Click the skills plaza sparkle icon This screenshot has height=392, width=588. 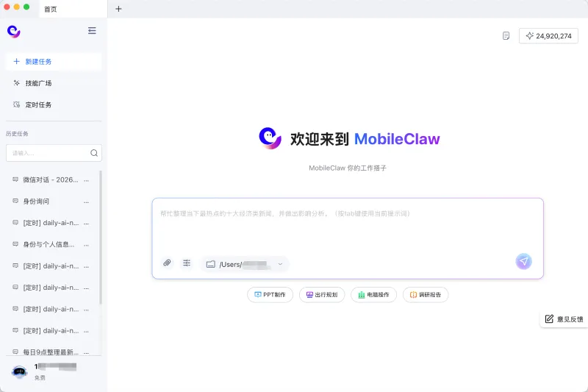16,83
